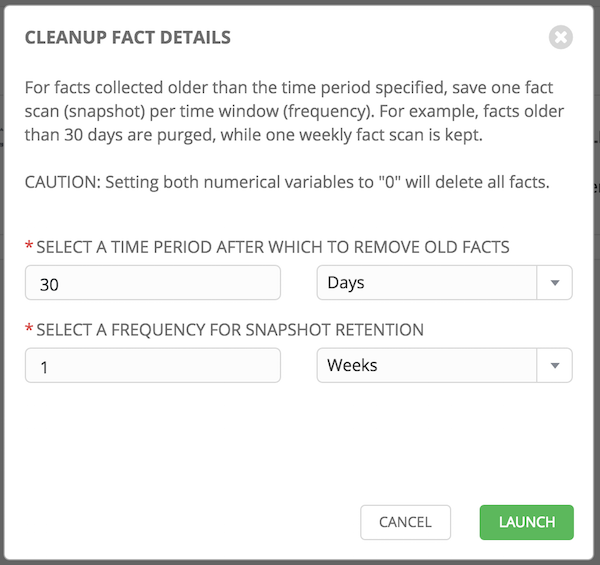Click the CAUTION warning about deleting all facts

[x=287, y=182]
